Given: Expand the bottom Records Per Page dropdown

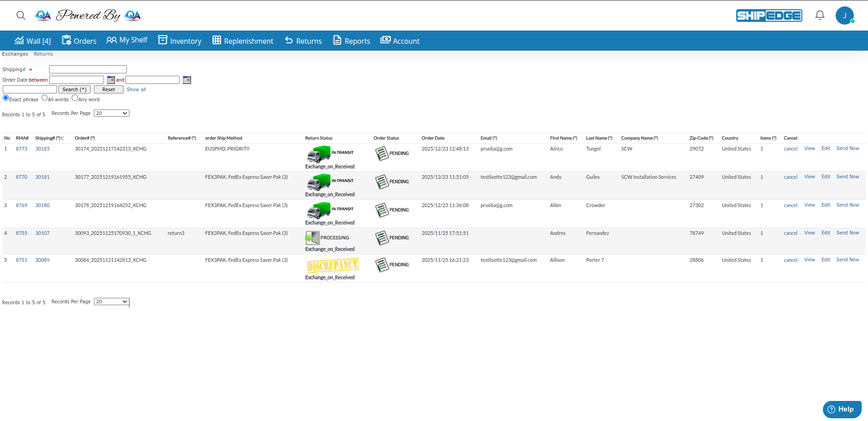Looking at the screenshot, I should click(111, 302).
